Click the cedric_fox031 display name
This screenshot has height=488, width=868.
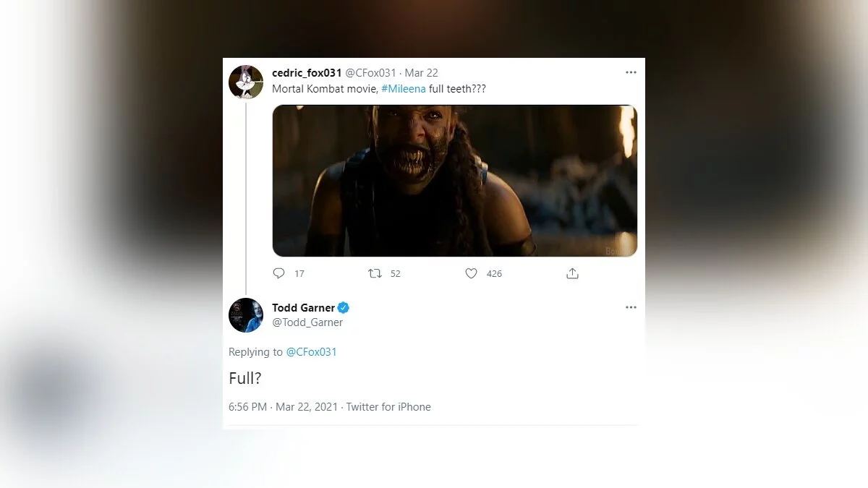tap(307, 73)
